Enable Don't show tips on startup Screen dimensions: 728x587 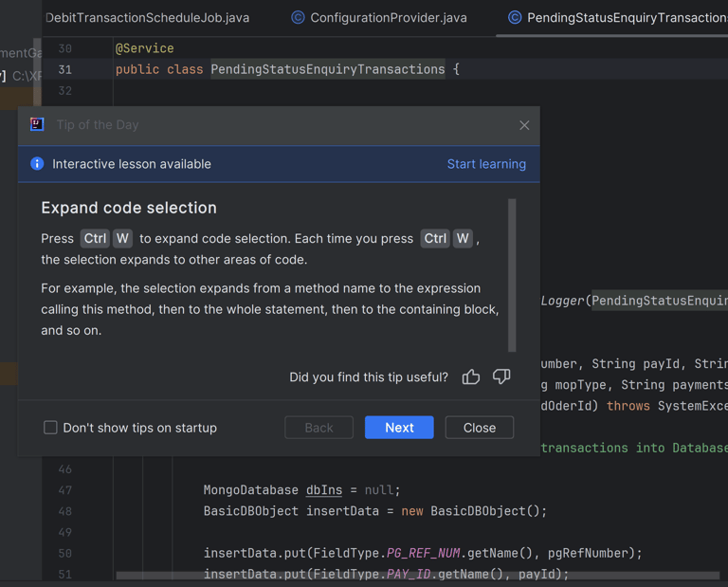[x=51, y=428]
